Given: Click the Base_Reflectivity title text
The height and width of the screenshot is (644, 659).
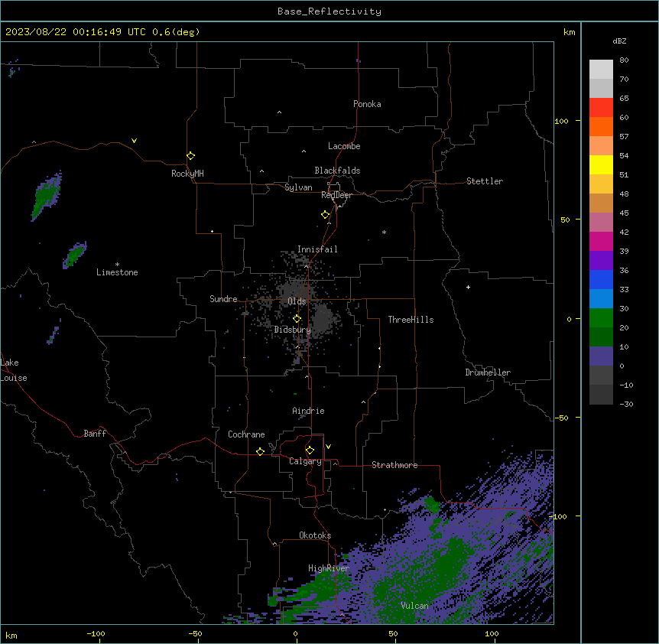Looking at the screenshot, I should click(x=329, y=11).
